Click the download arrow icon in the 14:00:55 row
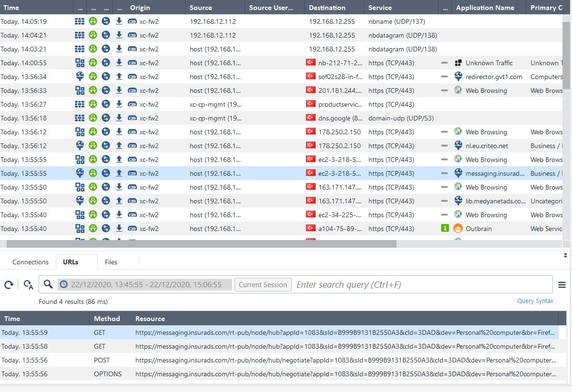572x392 pixels. coord(119,63)
